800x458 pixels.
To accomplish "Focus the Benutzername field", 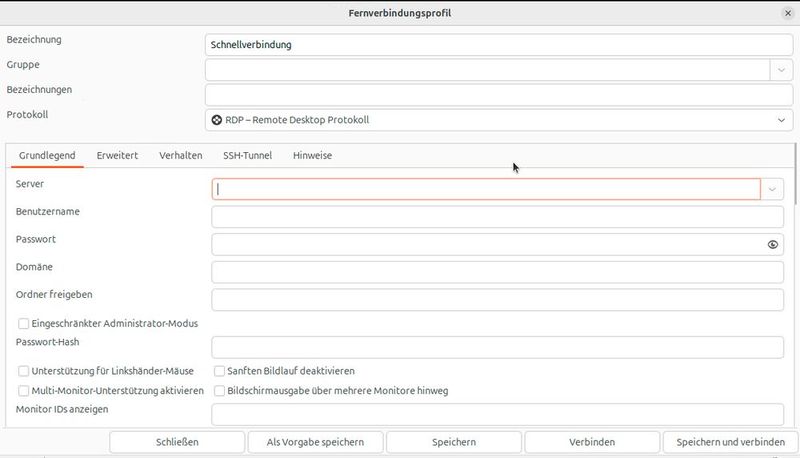I will tap(497, 217).
